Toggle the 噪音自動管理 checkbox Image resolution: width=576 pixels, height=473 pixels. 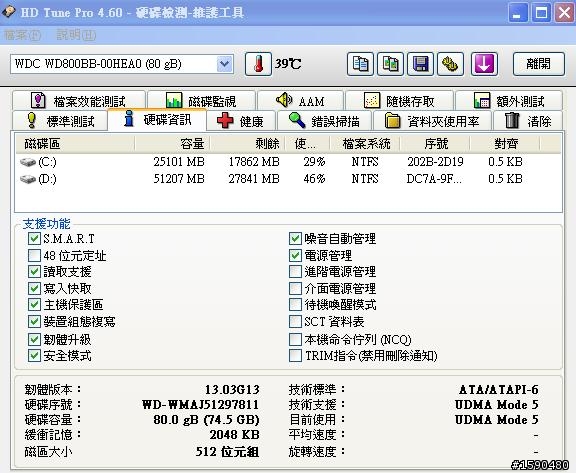[295, 239]
